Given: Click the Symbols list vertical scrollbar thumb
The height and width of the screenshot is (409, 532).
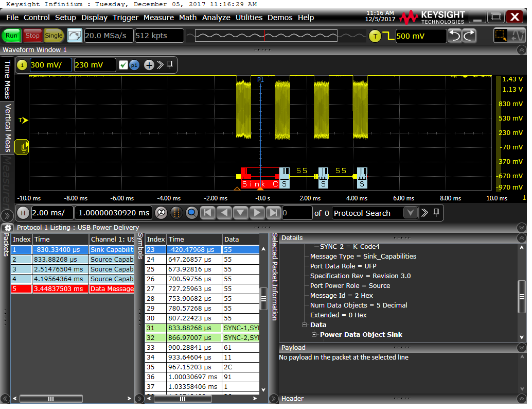Looking at the screenshot, I should click(263, 299).
